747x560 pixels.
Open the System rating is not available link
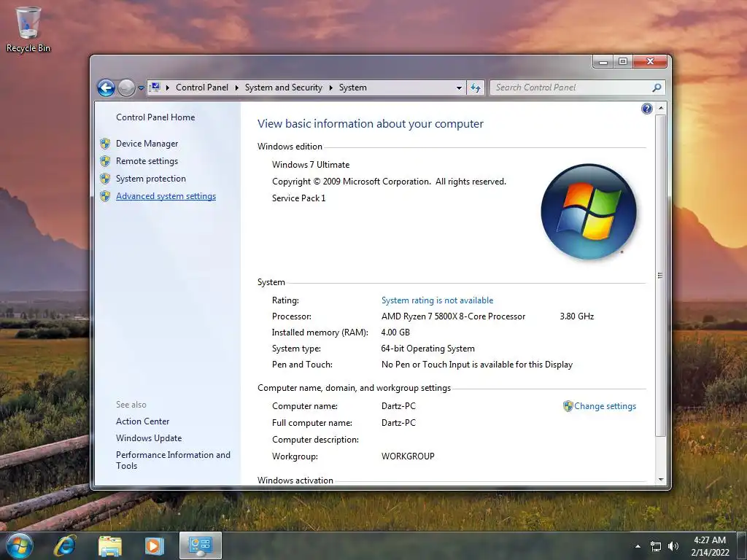point(438,300)
